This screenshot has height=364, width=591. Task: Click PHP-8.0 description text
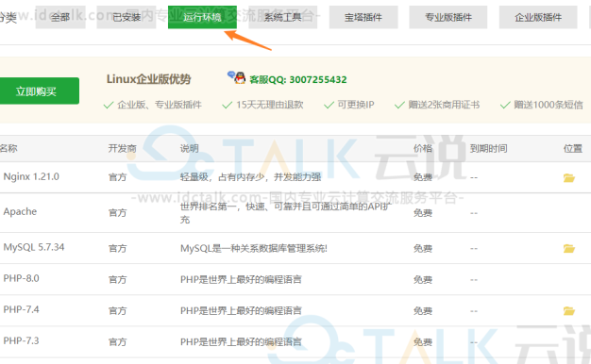tap(241, 280)
